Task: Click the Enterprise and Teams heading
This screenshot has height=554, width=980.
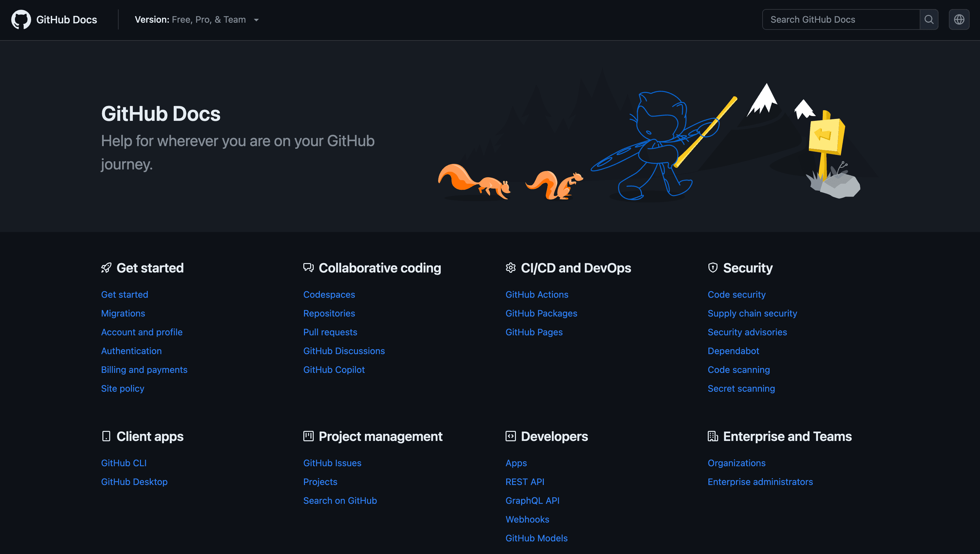Action: click(787, 436)
